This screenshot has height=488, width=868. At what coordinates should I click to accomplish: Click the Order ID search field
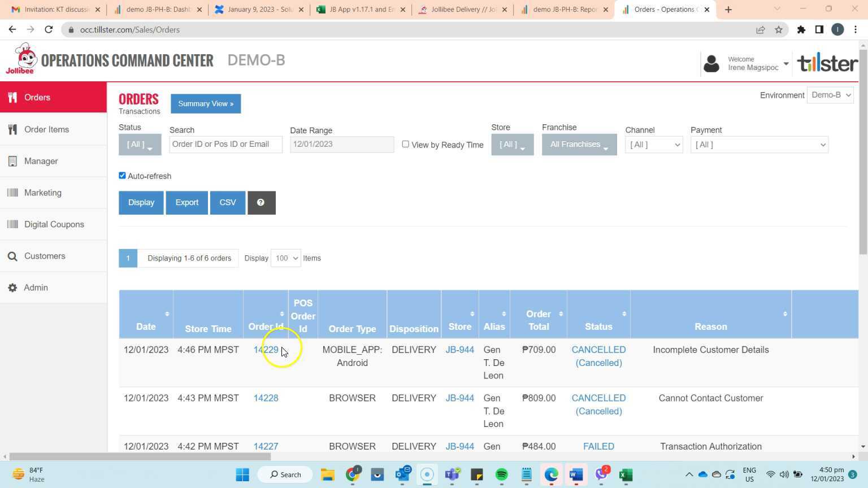225,145
